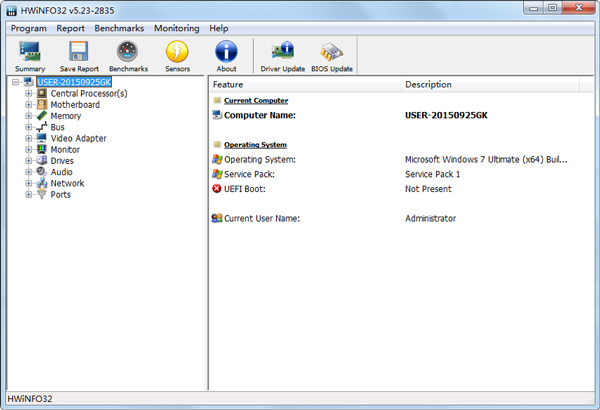Click the Central Processor(s) chip icon
Viewport: 600px width, 410px height.
pos(42,93)
